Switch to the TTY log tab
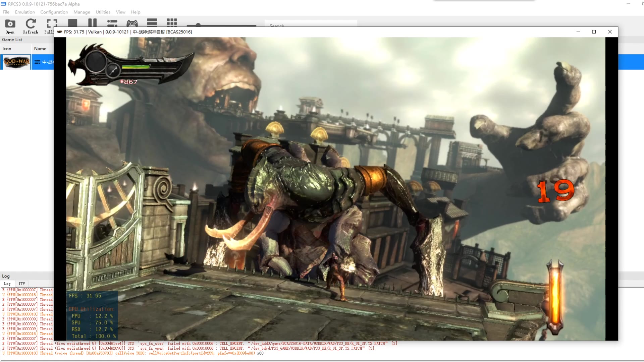The height and width of the screenshot is (362, 644). point(22,284)
